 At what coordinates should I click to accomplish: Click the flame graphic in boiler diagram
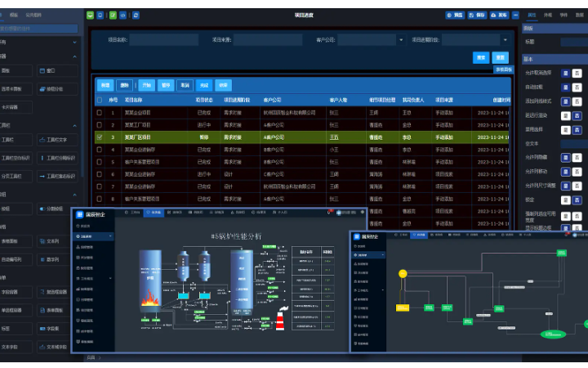click(150, 298)
